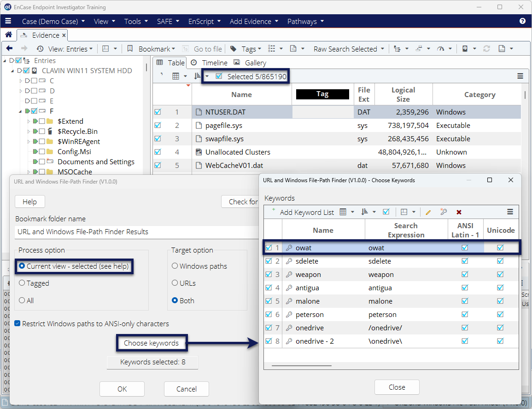532x409 pixels.
Task: Click OK in the Finder dialog
Action: (x=122, y=389)
